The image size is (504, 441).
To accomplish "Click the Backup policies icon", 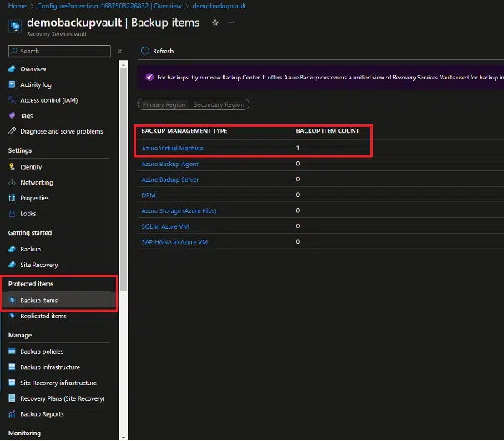I will (x=12, y=352).
